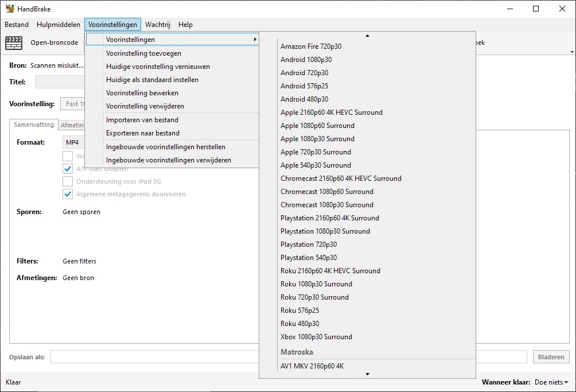Open the Hulpmiddelen menu
This screenshot has height=392, width=576.
(59, 25)
